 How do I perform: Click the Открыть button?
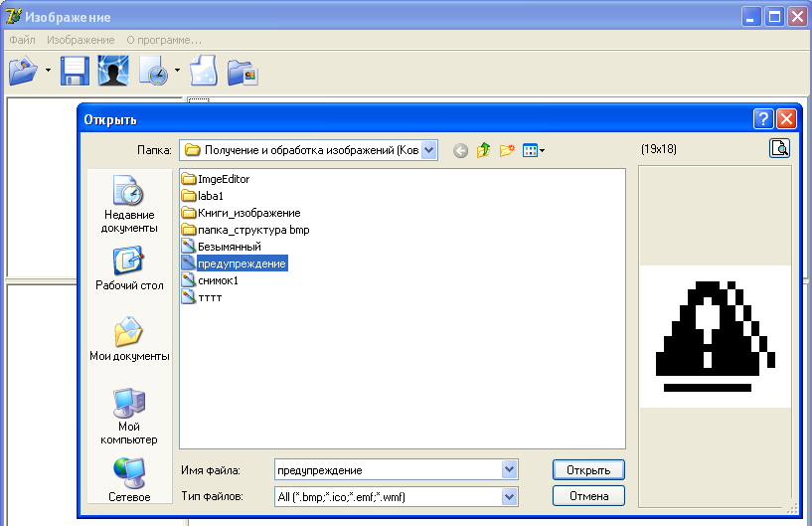tap(588, 470)
